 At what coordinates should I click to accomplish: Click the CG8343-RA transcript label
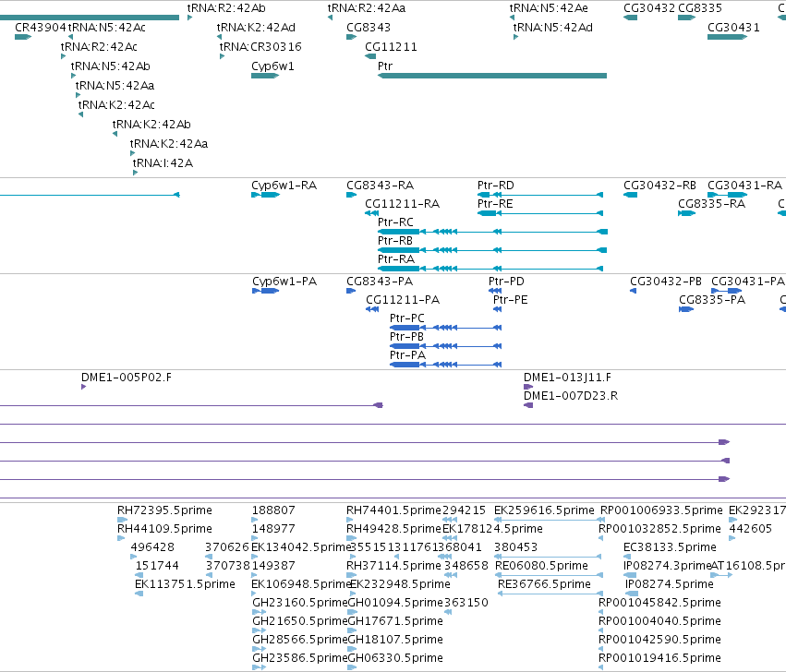(380, 186)
